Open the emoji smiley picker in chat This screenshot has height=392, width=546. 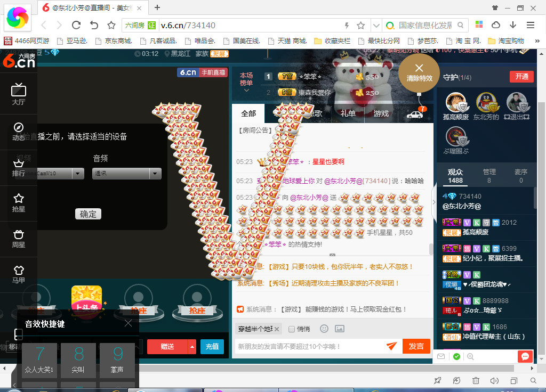click(x=324, y=329)
